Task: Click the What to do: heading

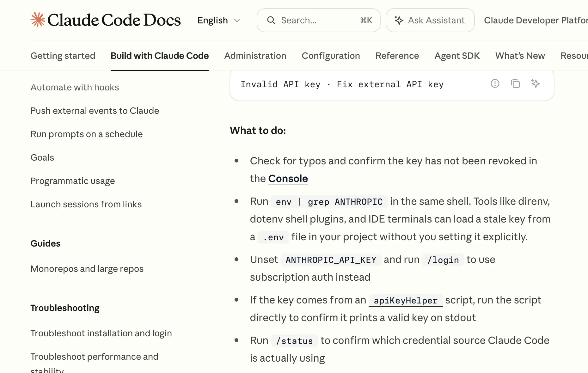Action: click(x=258, y=131)
